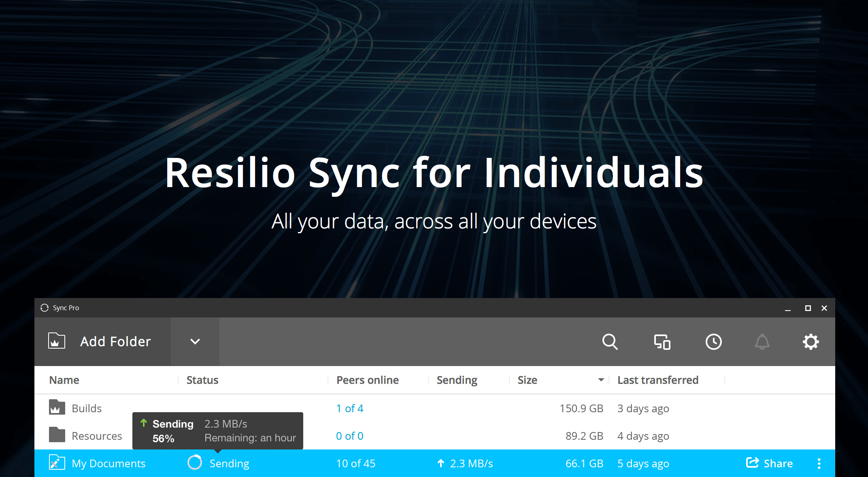Click the Resources folder icon
This screenshot has width=868, height=477.
pyautogui.click(x=57, y=435)
